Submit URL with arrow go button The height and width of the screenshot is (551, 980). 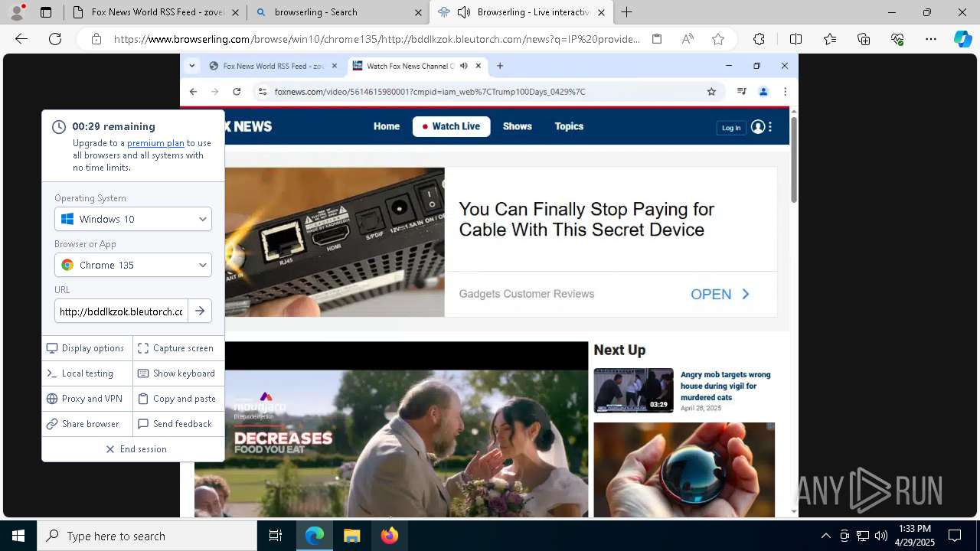[200, 311]
